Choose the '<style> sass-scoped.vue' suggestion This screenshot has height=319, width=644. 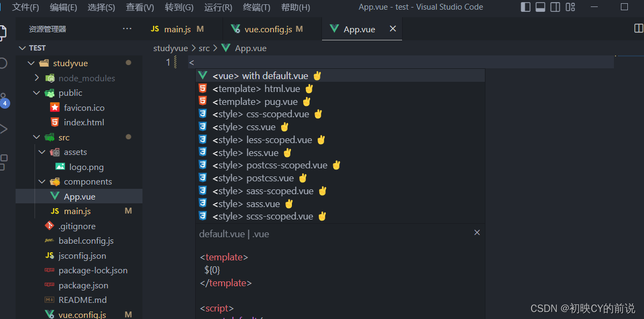tap(340, 191)
